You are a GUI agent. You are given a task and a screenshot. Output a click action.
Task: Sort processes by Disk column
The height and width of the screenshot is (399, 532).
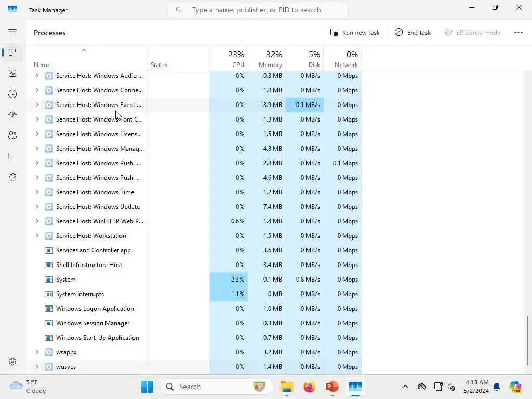pyautogui.click(x=305, y=58)
